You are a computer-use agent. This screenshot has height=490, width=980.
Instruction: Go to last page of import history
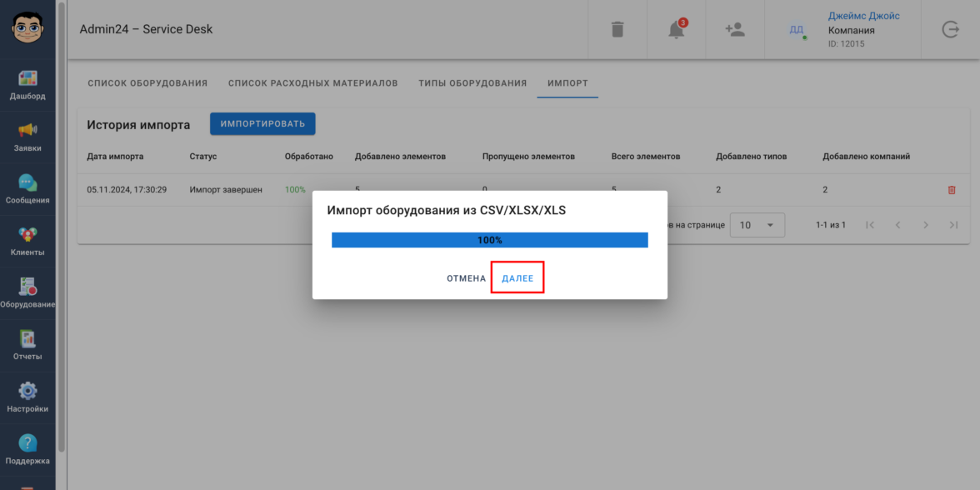[x=953, y=225]
